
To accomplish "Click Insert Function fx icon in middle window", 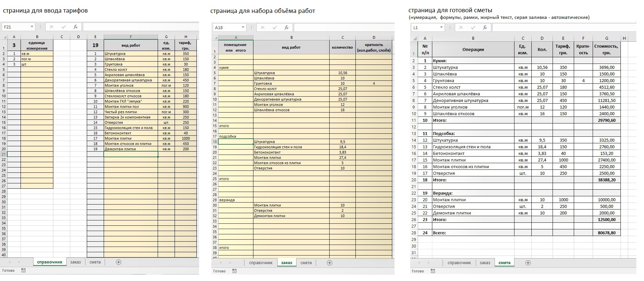I will pyautogui.click(x=287, y=27).
